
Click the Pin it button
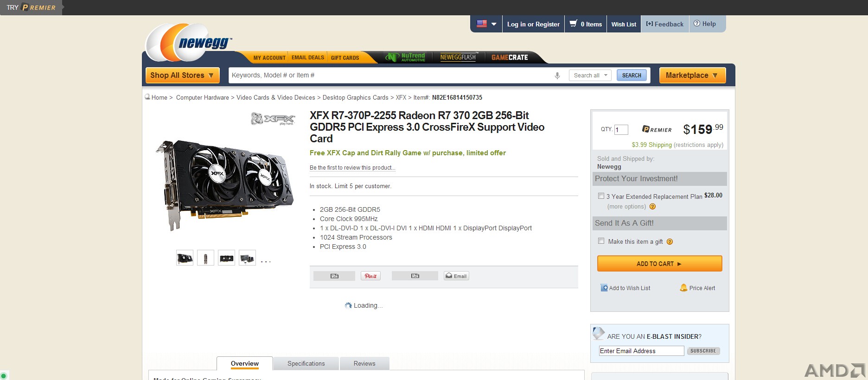(370, 276)
